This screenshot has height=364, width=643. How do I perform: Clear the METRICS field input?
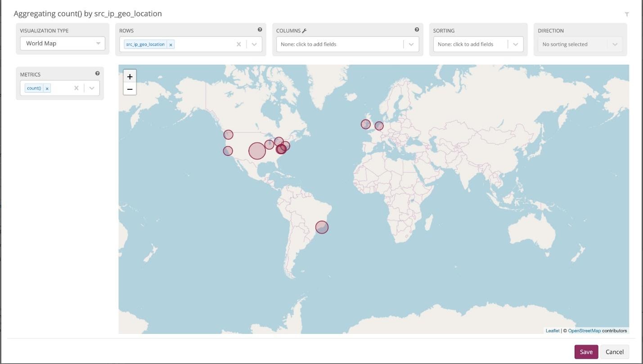click(76, 88)
